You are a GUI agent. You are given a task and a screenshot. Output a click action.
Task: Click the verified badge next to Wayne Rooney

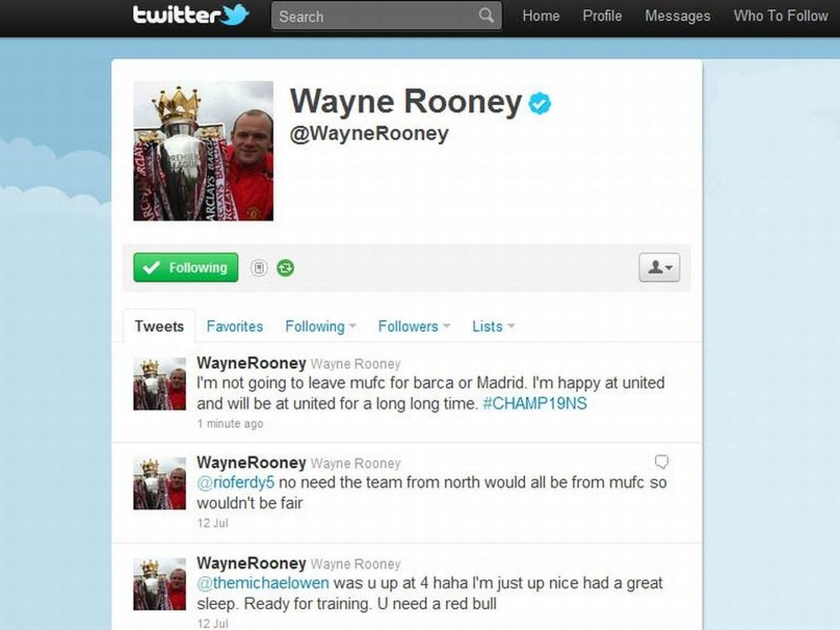539,103
